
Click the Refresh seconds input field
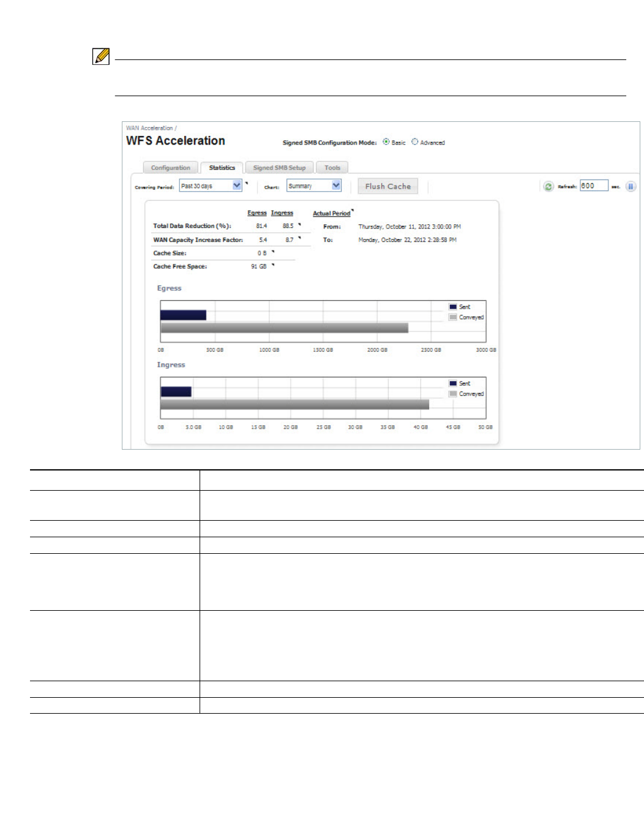pos(594,186)
